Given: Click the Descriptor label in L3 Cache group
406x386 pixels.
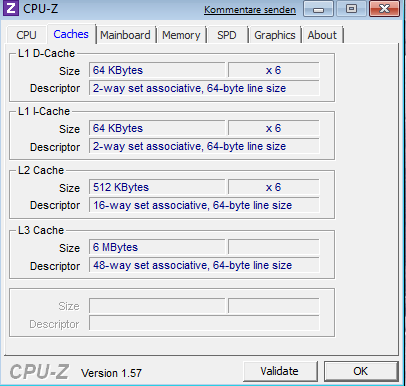Looking at the screenshot, I should click(55, 266).
